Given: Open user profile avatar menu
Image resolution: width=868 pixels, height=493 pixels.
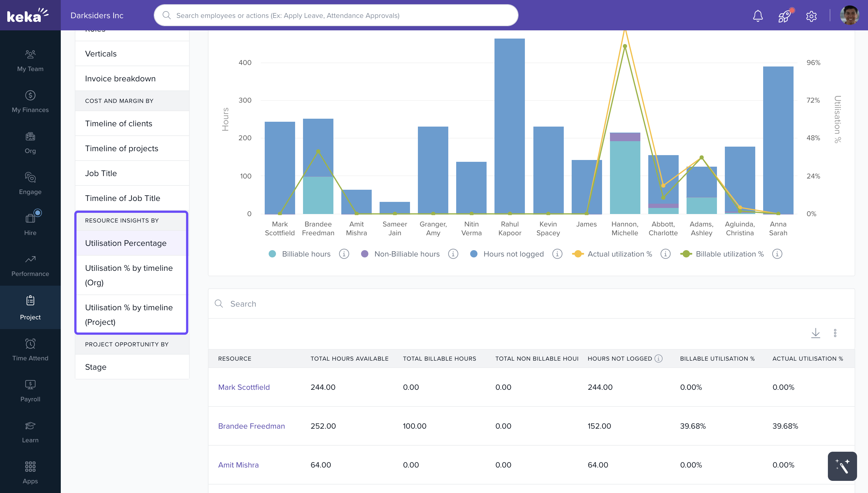Looking at the screenshot, I should (x=849, y=15).
